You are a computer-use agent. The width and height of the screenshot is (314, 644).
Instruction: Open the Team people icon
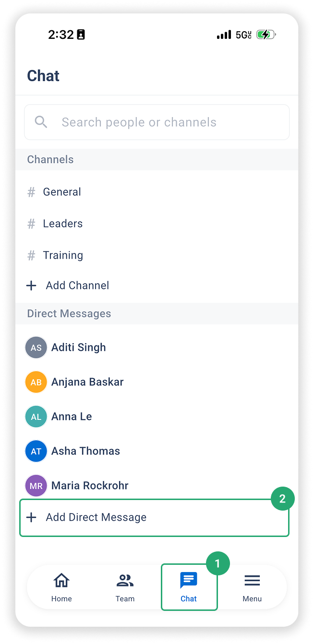point(125,581)
